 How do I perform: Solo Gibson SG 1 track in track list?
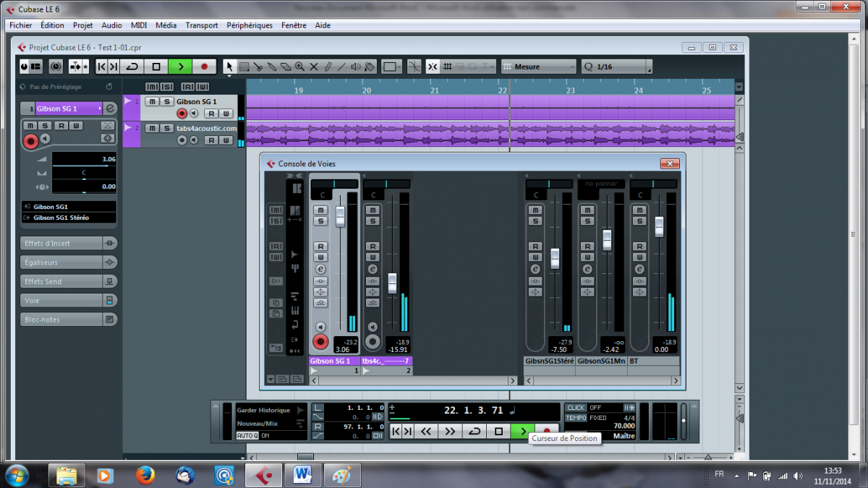coord(166,102)
